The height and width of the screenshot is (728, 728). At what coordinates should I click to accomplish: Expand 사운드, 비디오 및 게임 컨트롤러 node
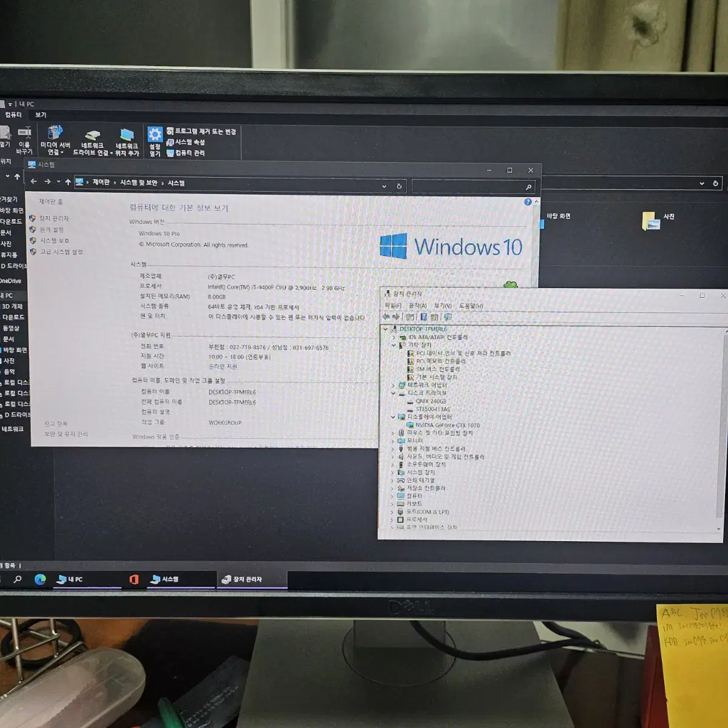pos(393,457)
